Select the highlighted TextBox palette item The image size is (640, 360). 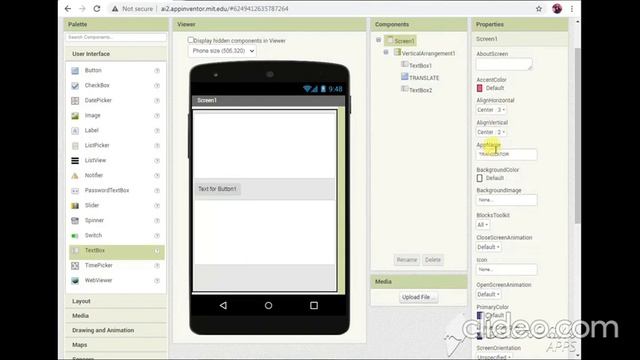click(x=117, y=251)
